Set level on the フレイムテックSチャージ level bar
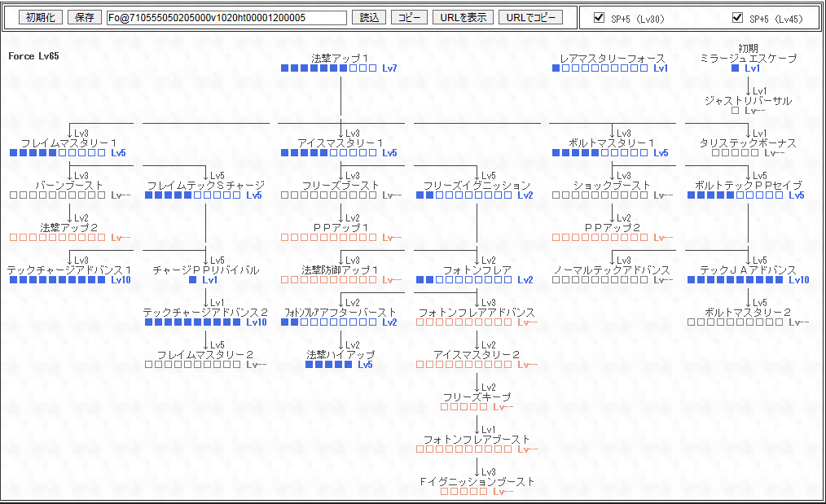 pyautogui.click(x=193, y=195)
